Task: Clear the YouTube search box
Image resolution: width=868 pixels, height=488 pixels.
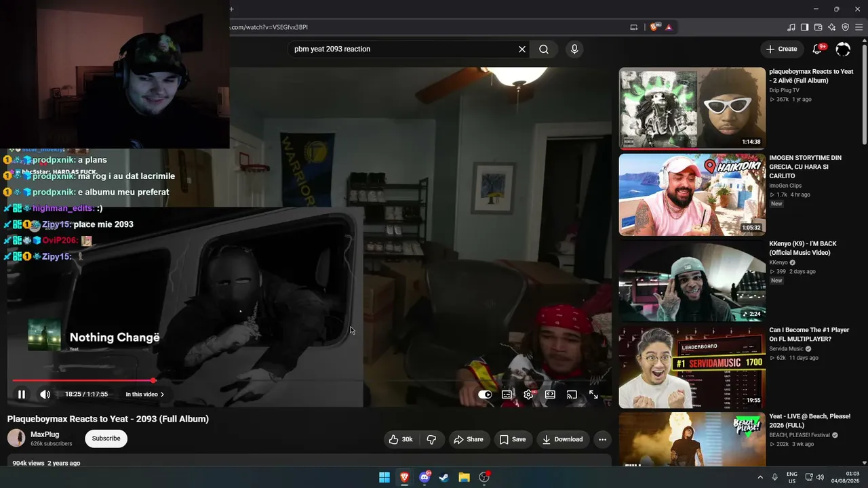Action: tap(522, 49)
